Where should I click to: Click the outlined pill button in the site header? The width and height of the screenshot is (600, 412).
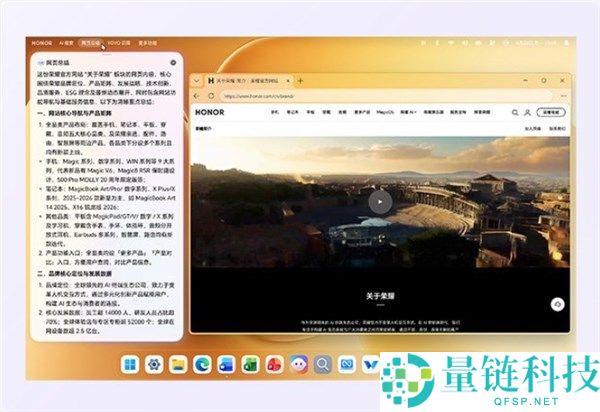(x=551, y=112)
